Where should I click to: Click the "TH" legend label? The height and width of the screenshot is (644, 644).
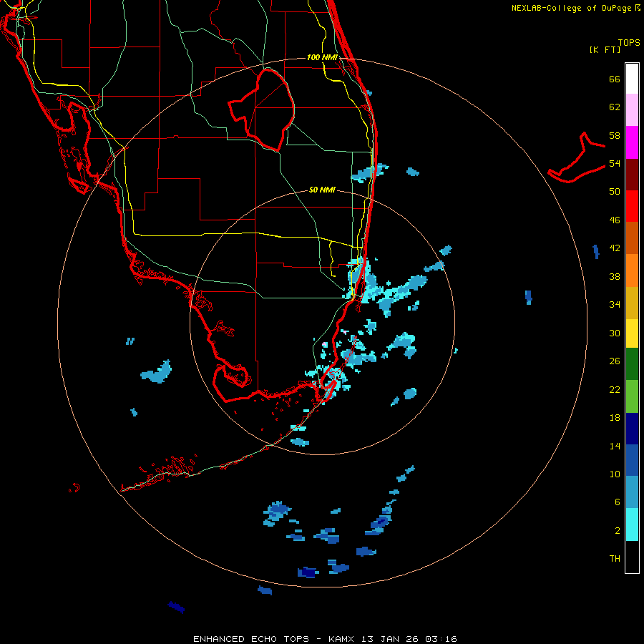coord(615,559)
